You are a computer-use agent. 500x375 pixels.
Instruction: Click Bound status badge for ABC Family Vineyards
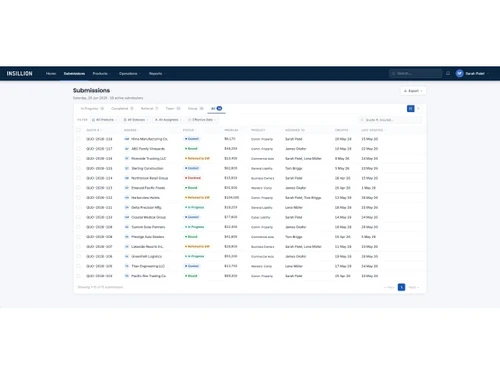pos(191,149)
